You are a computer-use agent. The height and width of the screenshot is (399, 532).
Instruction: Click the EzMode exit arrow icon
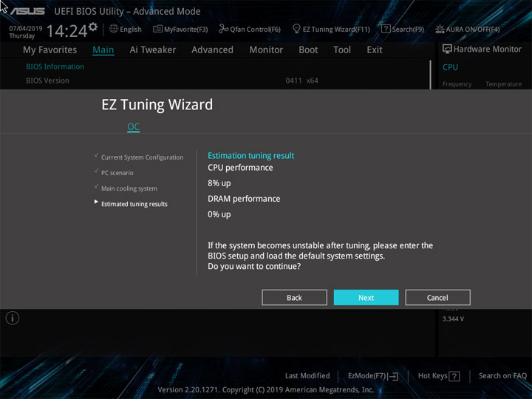click(393, 376)
